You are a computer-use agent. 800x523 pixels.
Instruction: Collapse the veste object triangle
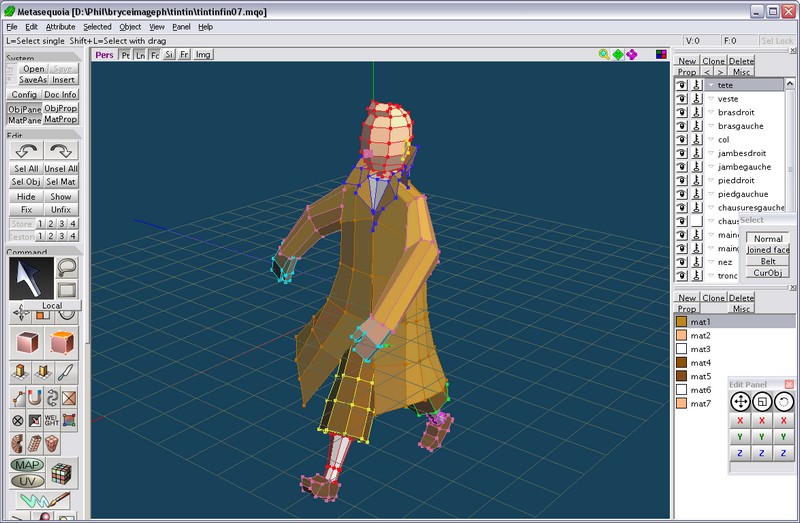[x=711, y=98]
